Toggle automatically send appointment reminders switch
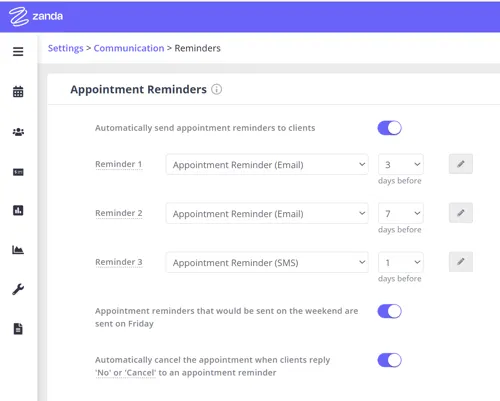 click(x=389, y=128)
